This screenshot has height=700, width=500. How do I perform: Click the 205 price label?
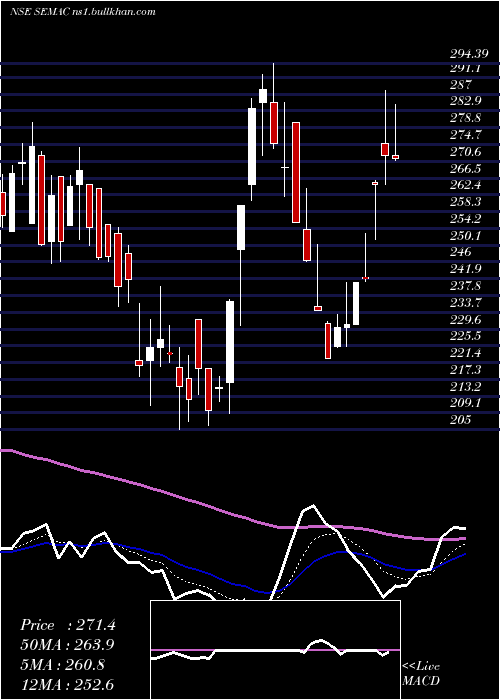pyautogui.click(x=461, y=420)
